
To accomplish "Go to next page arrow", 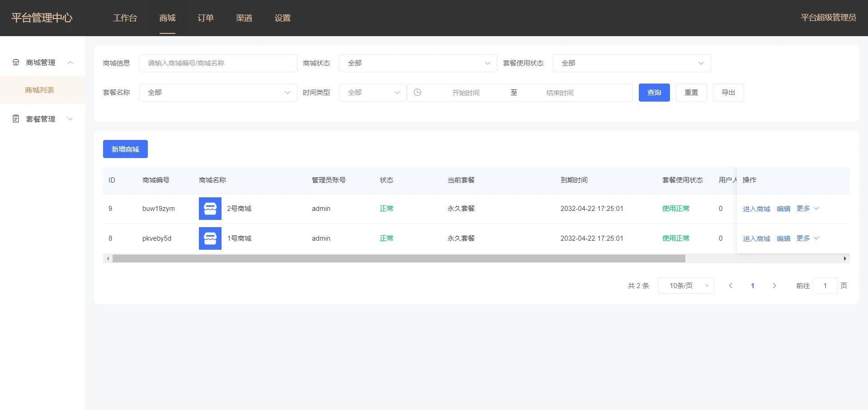I will [774, 286].
